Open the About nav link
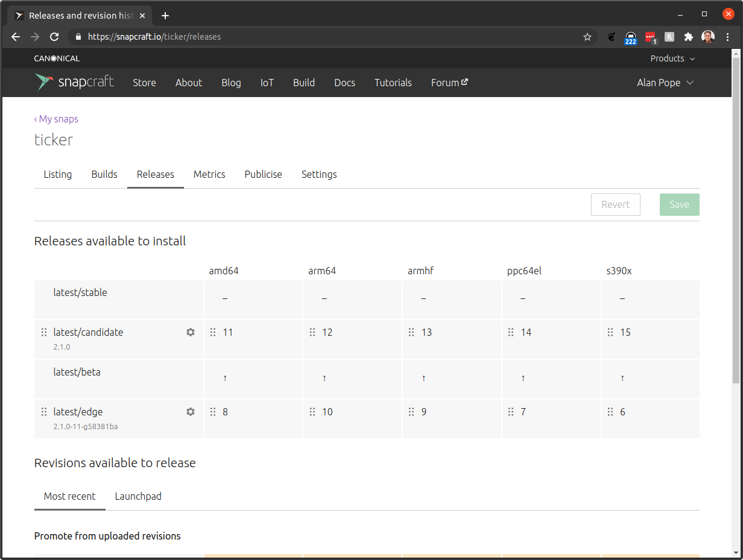743x560 pixels. pos(189,83)
